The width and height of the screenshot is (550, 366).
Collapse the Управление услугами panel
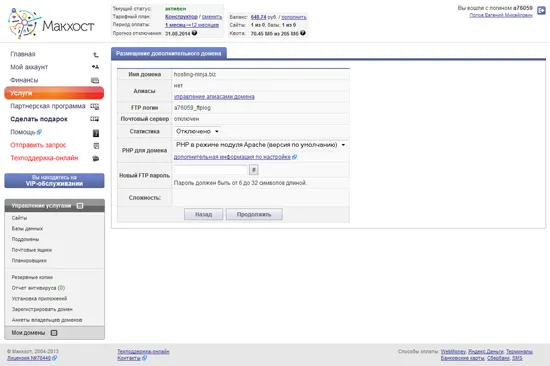point(80,206)
